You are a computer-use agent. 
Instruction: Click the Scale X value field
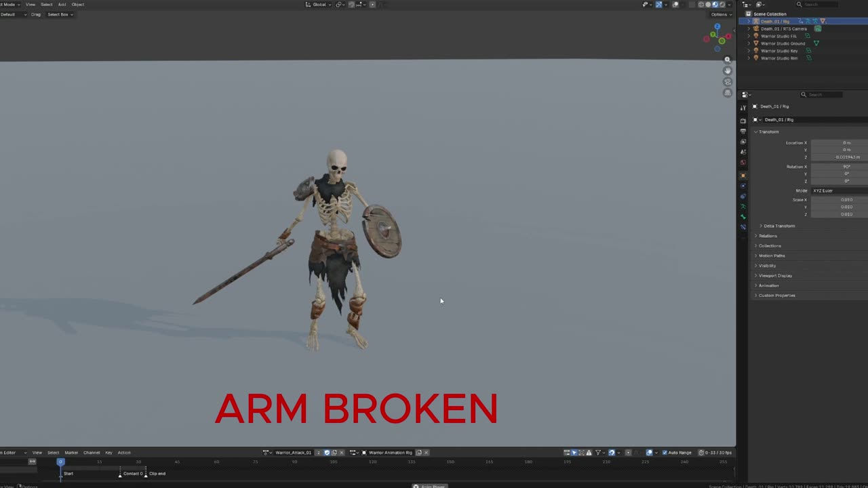[840, 200]
